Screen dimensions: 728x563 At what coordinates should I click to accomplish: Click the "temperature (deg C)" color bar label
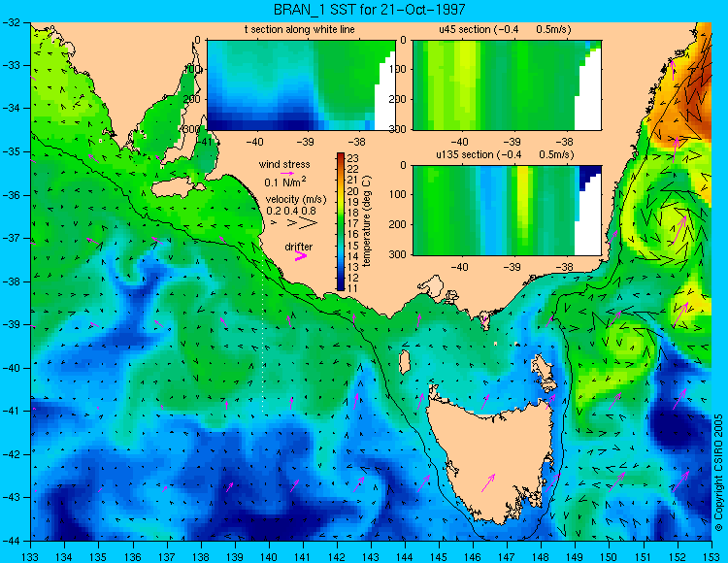[367, 222]
